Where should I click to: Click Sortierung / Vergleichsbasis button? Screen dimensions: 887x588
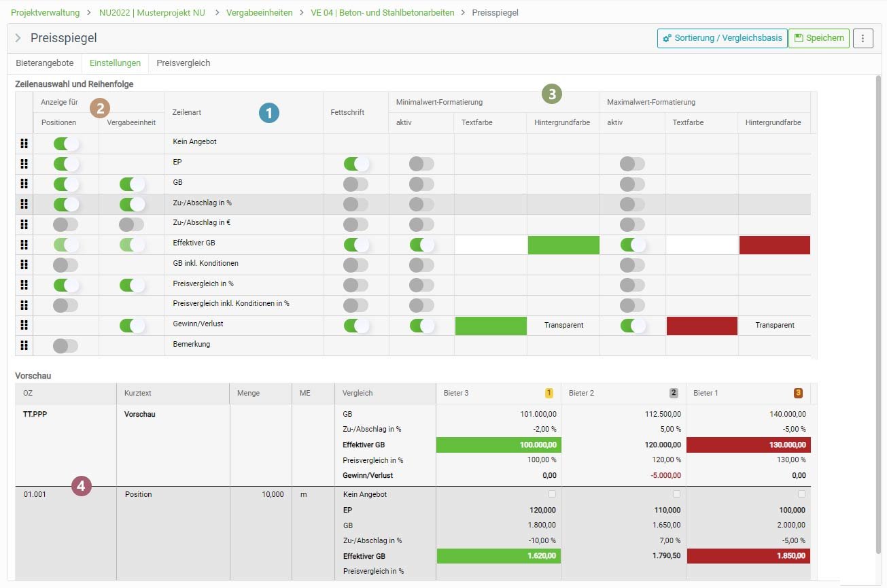(x=722, y=38)
